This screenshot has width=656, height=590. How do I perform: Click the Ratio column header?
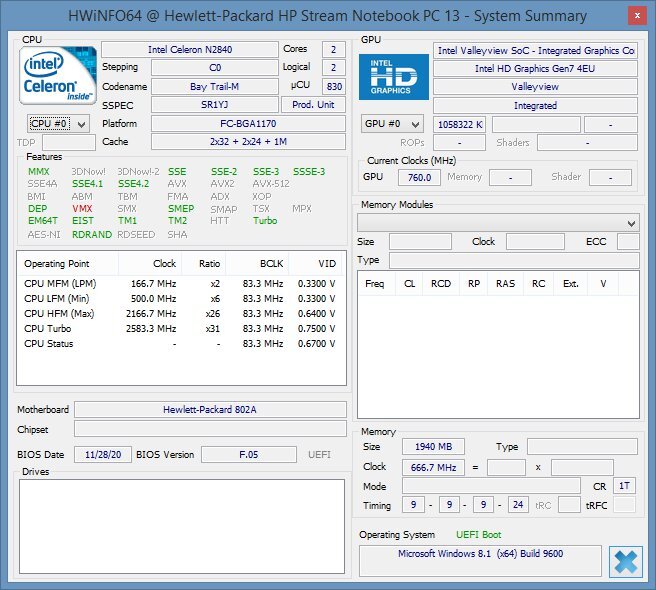coord(204,264)
